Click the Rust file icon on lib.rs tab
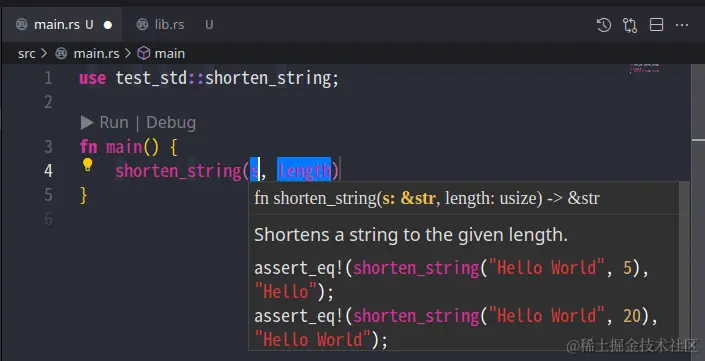 click(142, 24)
